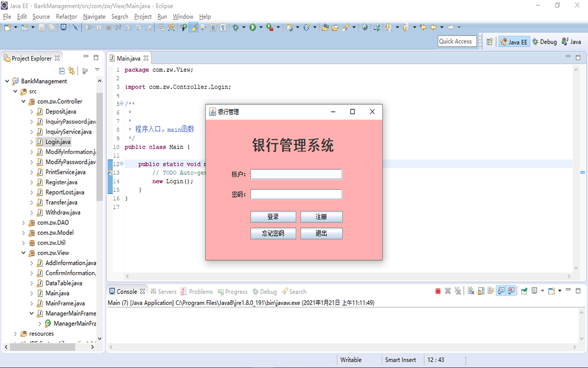Switch to the Servers tab
588x368 pixels.
(x=164, y=292)
